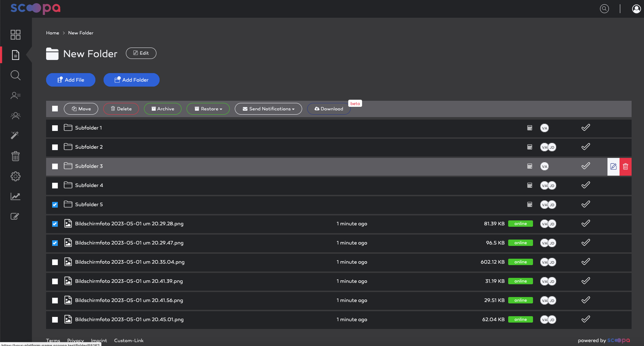Open the groups icon in sidebar

tap(16, 116)
